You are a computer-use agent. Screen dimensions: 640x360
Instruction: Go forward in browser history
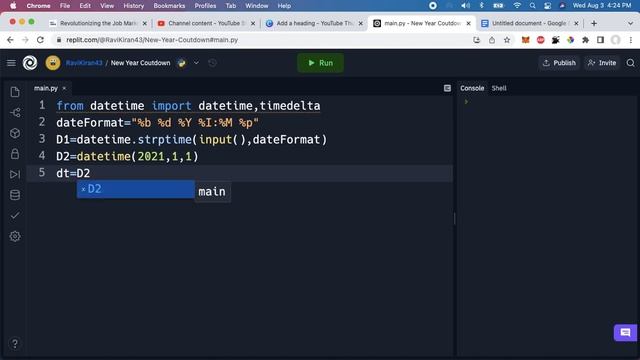[25, 40]
